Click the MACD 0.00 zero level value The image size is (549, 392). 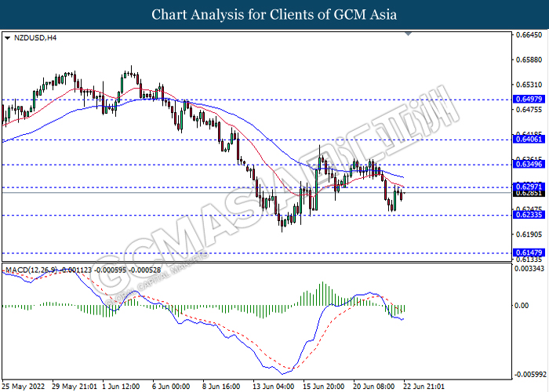click(x=522, y=306)
